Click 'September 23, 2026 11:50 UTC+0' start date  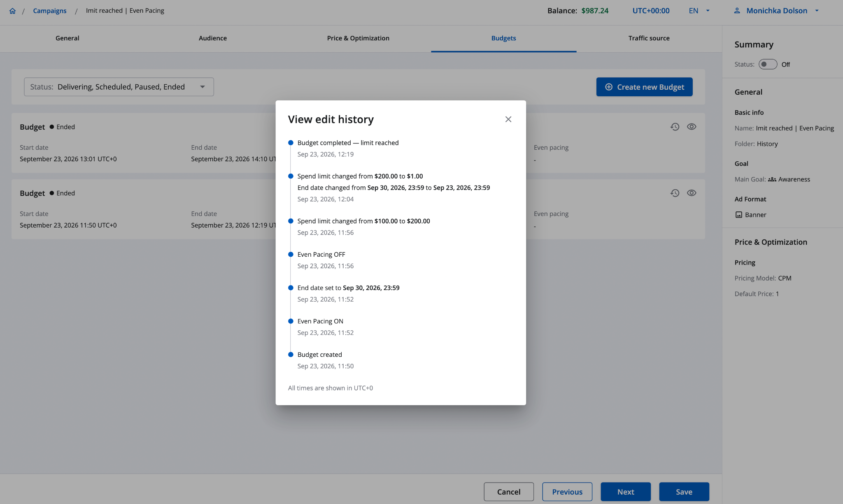coord(68,225)
